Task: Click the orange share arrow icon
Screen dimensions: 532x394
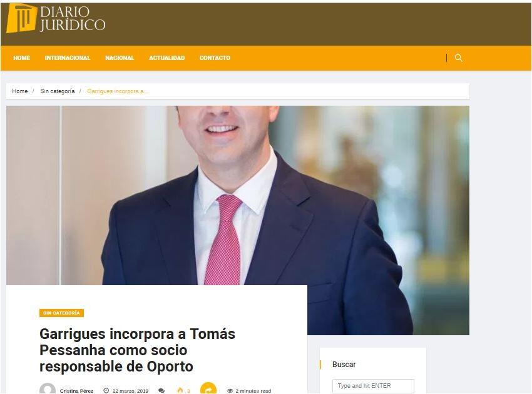Action: 208,388
